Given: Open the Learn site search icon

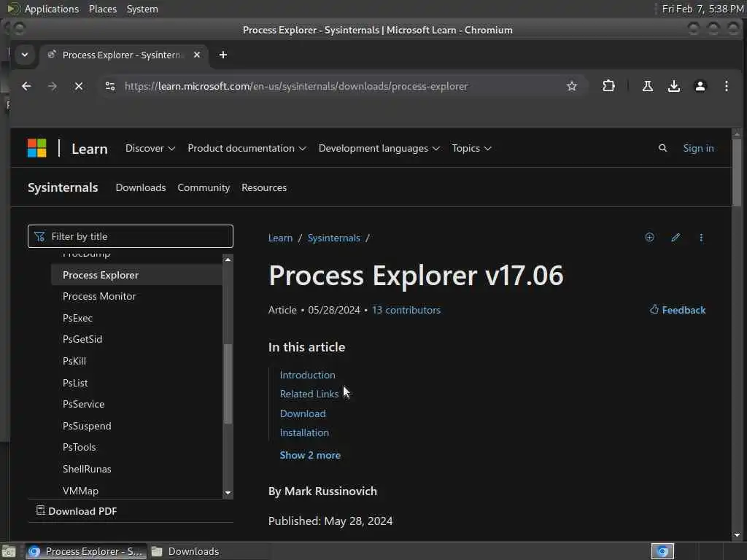Looking at the screenshot, I should (662, 148).
